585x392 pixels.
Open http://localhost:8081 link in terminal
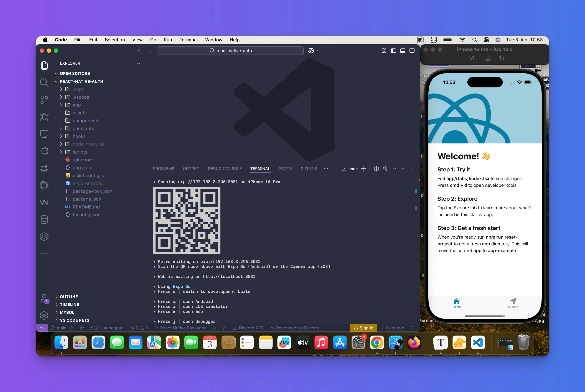229,277
